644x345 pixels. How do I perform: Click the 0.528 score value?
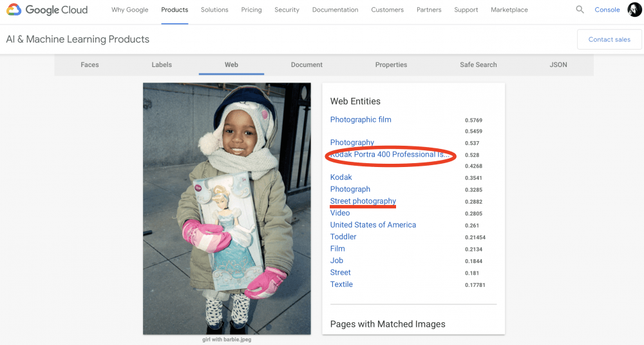(x=472, y=155)
